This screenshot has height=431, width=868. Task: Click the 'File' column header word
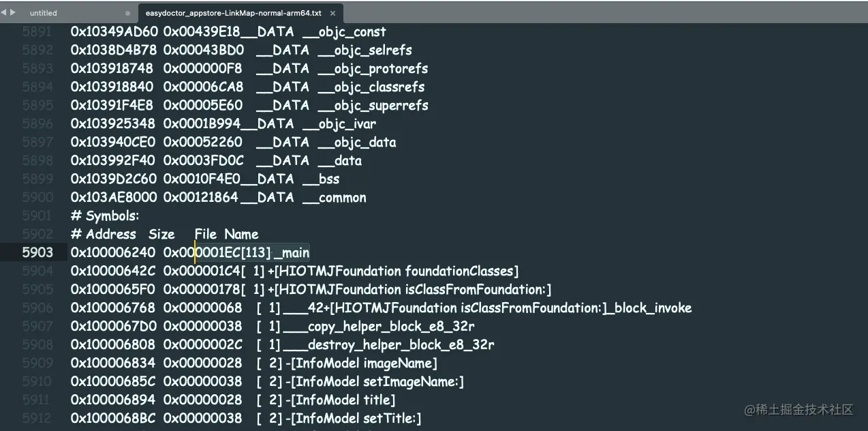pos(206,234)
